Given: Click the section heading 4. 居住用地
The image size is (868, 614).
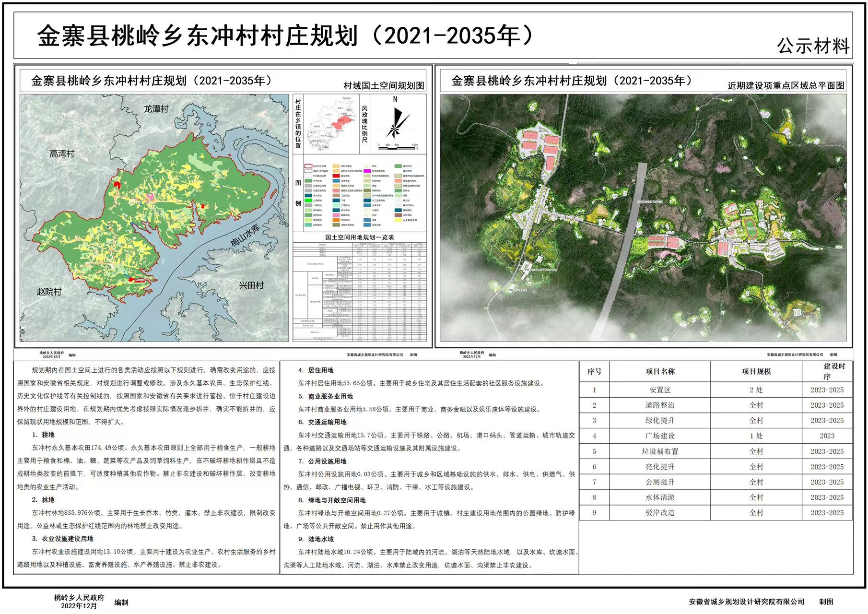Looking at the screenshot, I should 316,370.
